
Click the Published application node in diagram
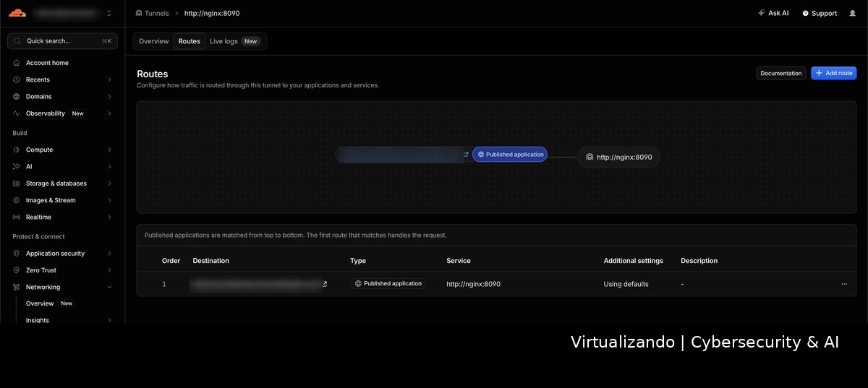[510, 155]
